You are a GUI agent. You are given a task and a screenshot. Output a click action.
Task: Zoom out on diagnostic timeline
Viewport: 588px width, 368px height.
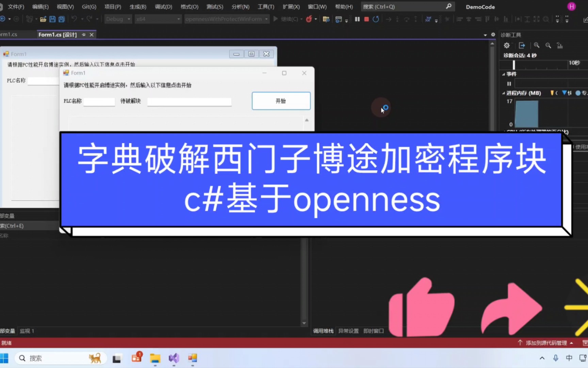click(548, 45)
